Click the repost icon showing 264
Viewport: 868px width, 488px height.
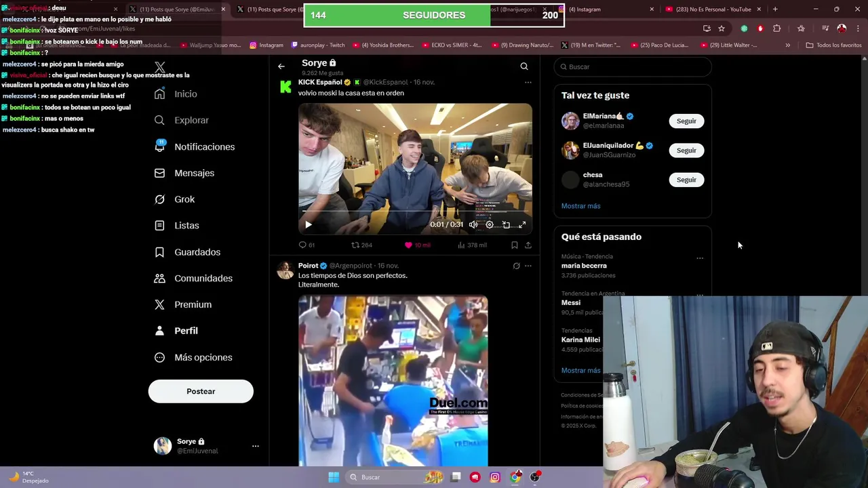(x=361, y=245)
